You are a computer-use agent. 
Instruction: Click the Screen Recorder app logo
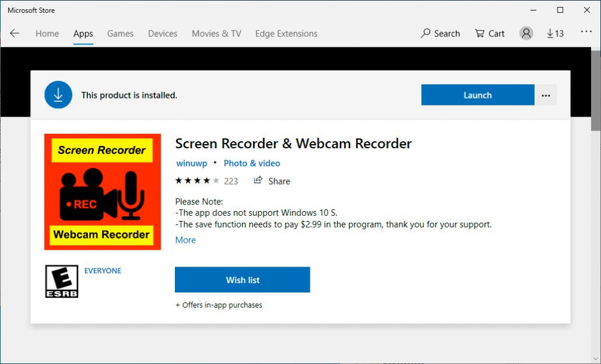tap(102, 192)
